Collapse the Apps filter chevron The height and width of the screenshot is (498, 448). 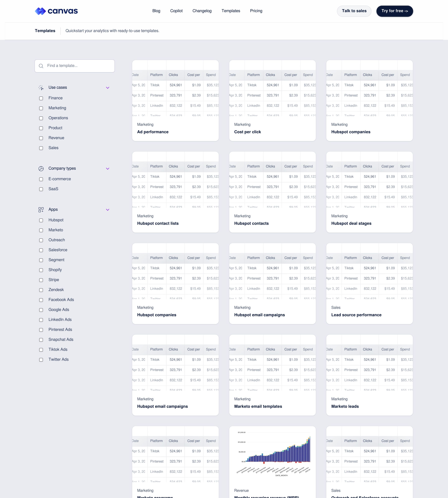[x=108, y=210]
